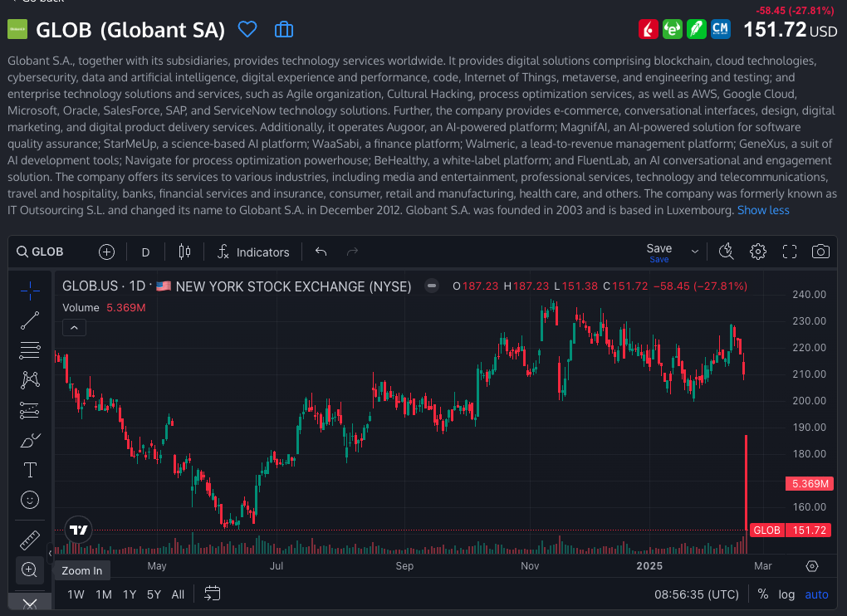The image size is (847, 616).
Task: Click the GLOB price label on axis
Action: 766,530
